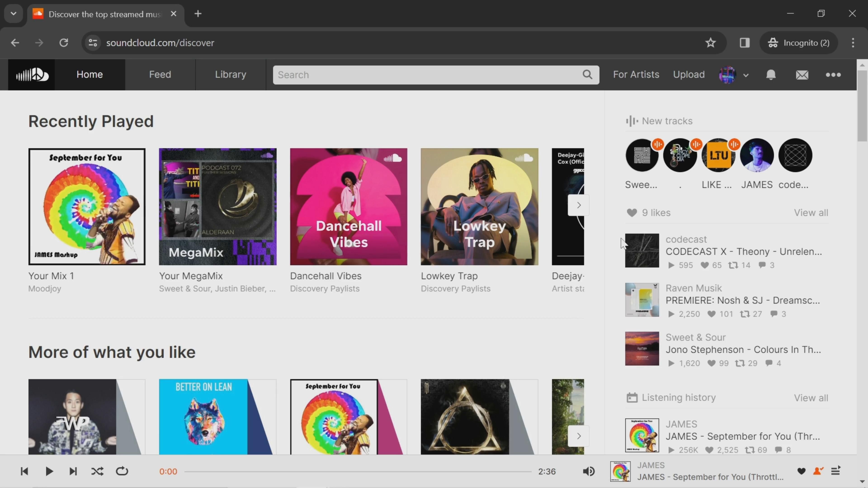
Task: Click the skip to previous track icon
Action: tap(24, 471)
